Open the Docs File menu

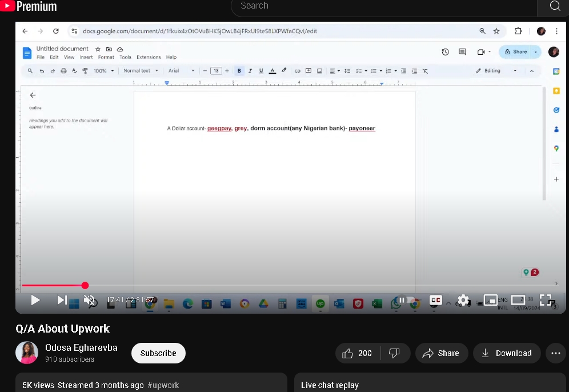[x=41, y=57]
